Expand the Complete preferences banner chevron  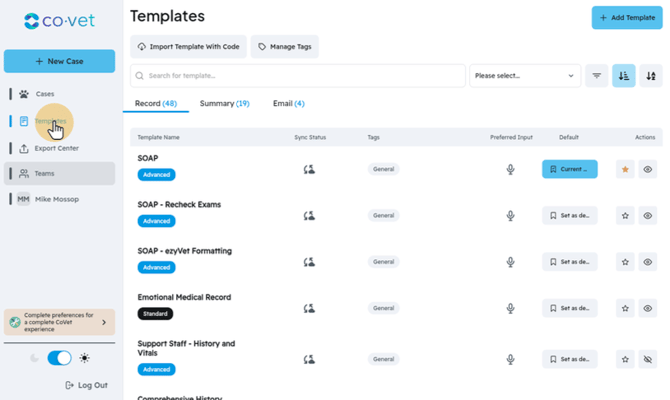point(104,322)
